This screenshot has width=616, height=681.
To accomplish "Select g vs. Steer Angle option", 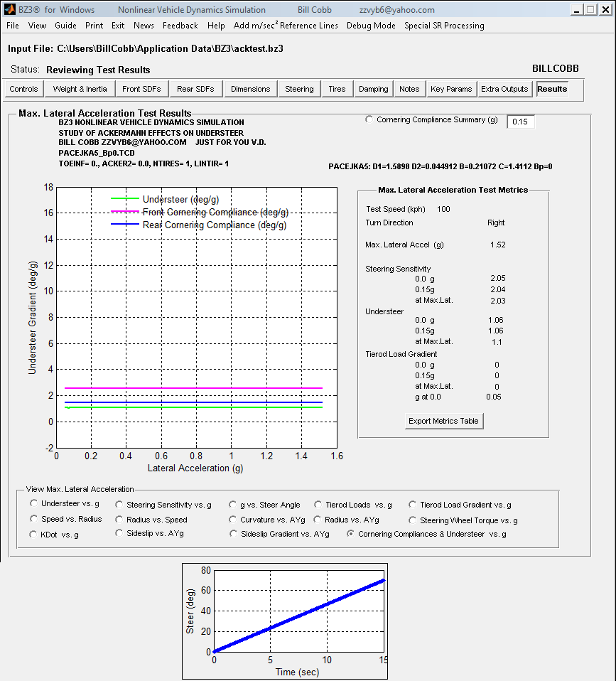I will point(233,505).
